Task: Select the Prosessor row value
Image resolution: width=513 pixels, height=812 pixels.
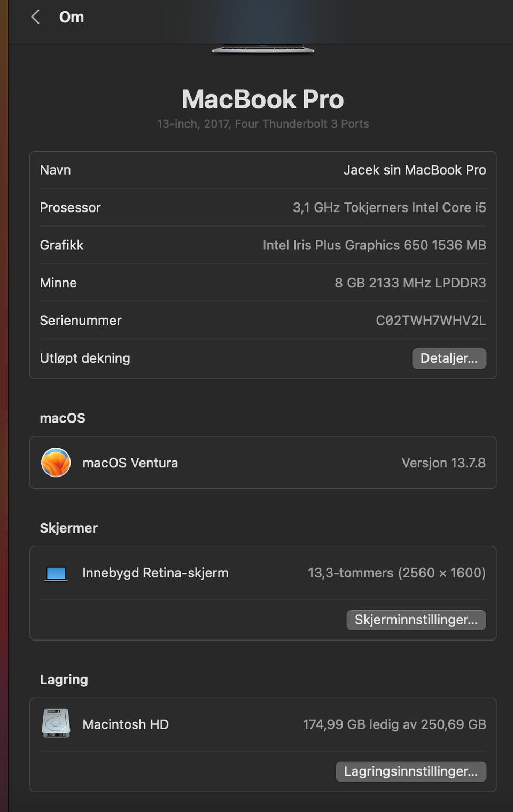Action: tap(389, 208)
